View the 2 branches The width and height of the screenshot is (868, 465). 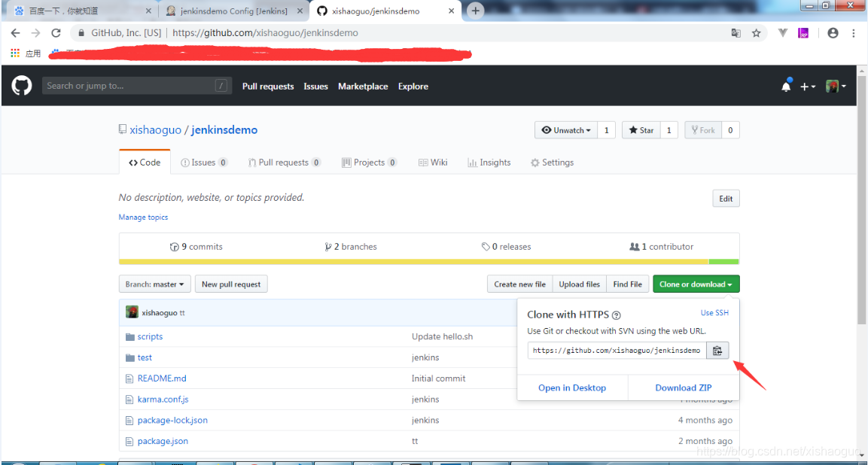click(351, 247)
